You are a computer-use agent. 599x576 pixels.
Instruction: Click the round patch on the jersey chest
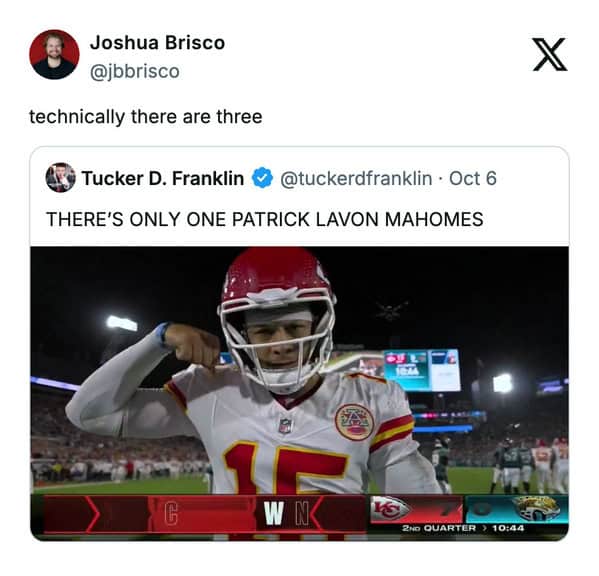click(354, 422)
